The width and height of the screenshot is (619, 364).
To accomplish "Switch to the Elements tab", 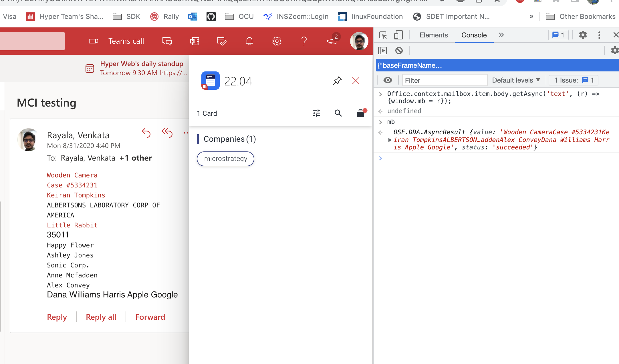I will point(433,35).
